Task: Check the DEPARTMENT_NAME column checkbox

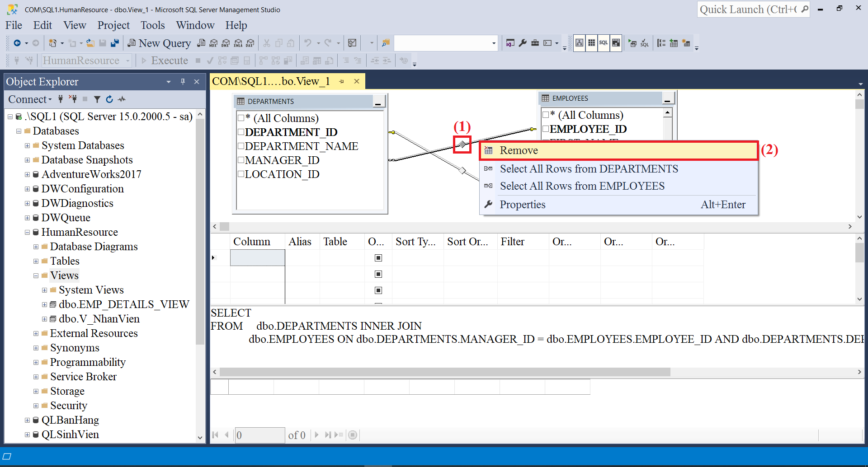Action: pos(242,146)
